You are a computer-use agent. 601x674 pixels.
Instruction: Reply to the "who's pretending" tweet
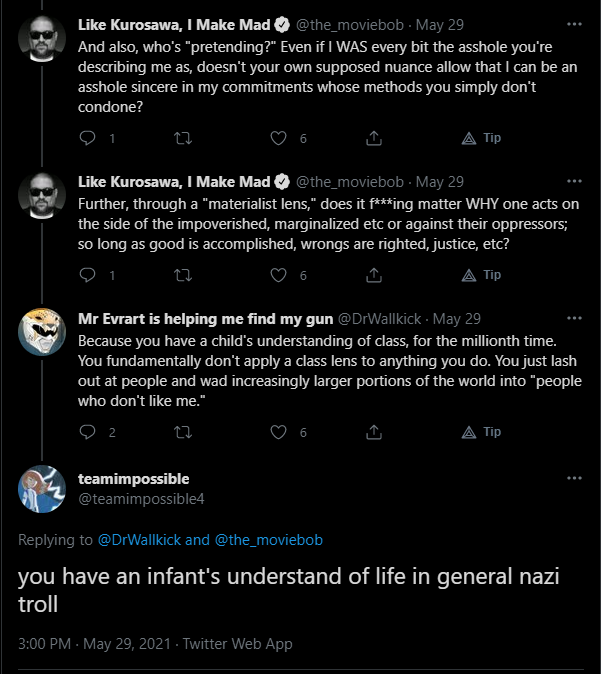pyautogui.click(x=87, y=139)
